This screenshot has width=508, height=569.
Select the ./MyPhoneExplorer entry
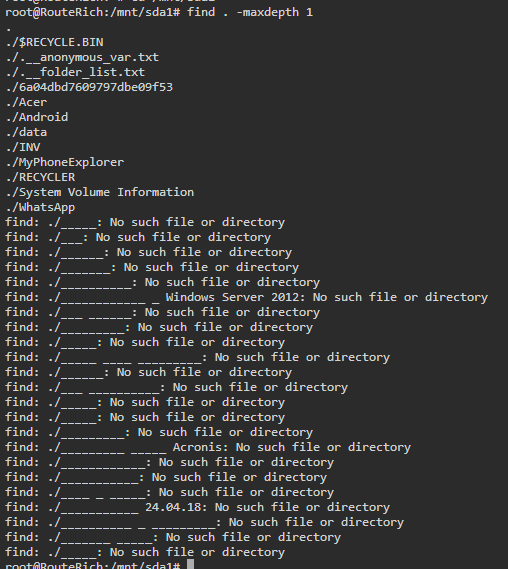click(x=65, y=162)
